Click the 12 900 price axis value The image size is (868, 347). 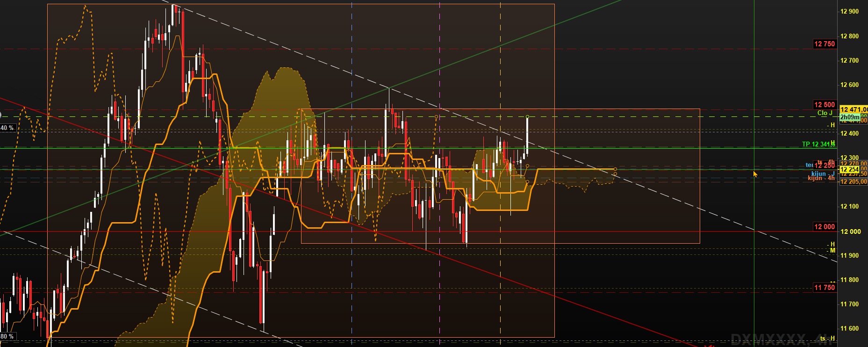pos(849,12)
